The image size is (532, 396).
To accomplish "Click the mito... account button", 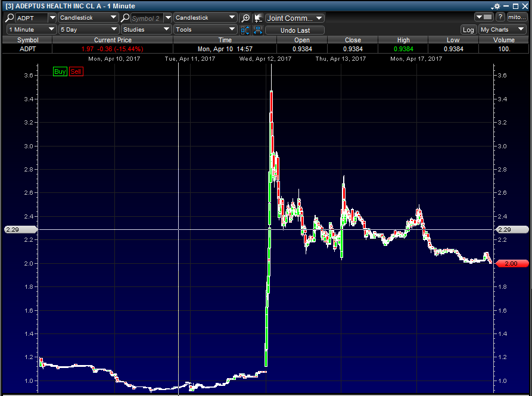I will [x=517, y=17].
